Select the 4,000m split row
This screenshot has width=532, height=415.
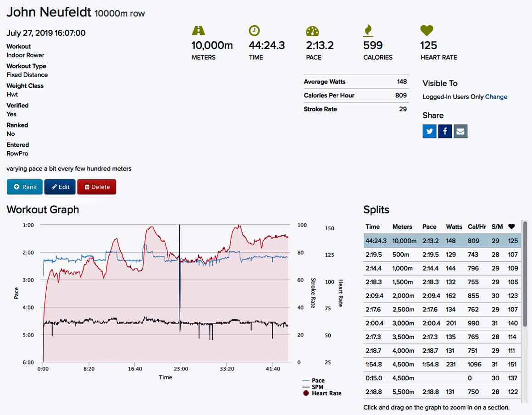pyautogui.click(x=442, y=351)
